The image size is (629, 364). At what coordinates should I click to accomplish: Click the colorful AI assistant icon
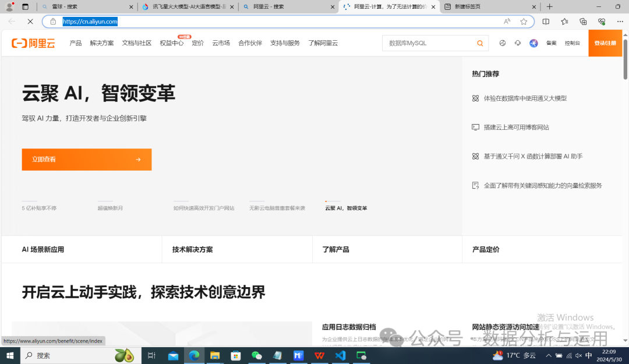(x=533, y=43)
